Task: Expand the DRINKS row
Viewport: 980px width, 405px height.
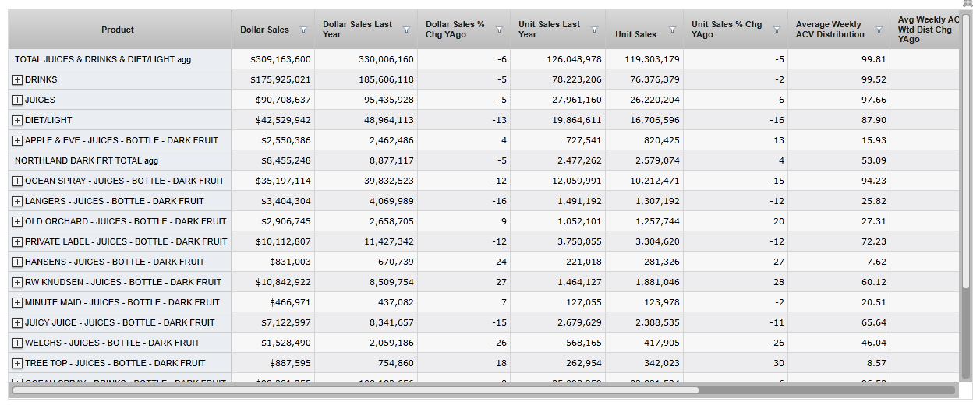Action: 18,79
